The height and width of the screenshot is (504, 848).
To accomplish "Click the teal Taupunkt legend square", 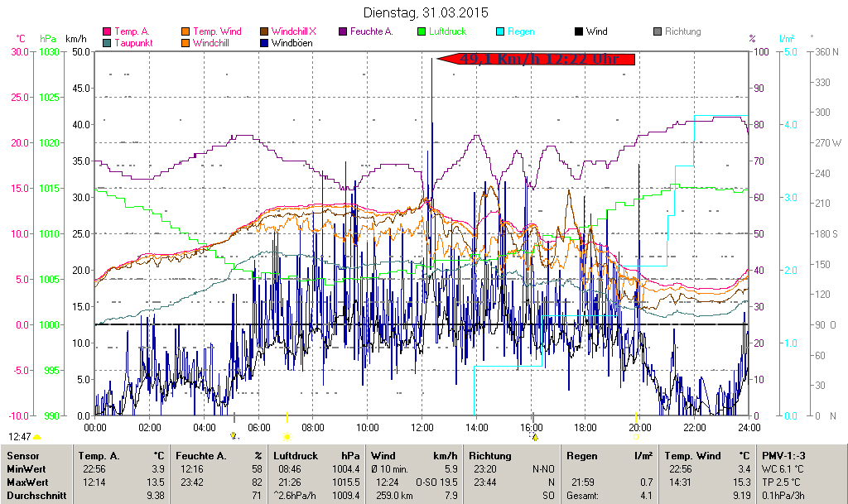I will click(107, 42).
